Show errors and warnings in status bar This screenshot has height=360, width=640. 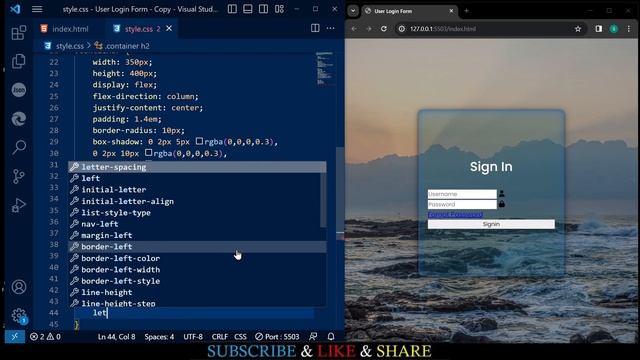pyautogui.click(x=45, y=337)
